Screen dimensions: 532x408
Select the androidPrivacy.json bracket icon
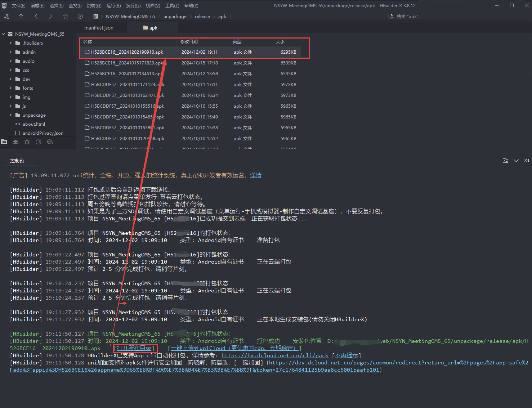click(18, 133)
